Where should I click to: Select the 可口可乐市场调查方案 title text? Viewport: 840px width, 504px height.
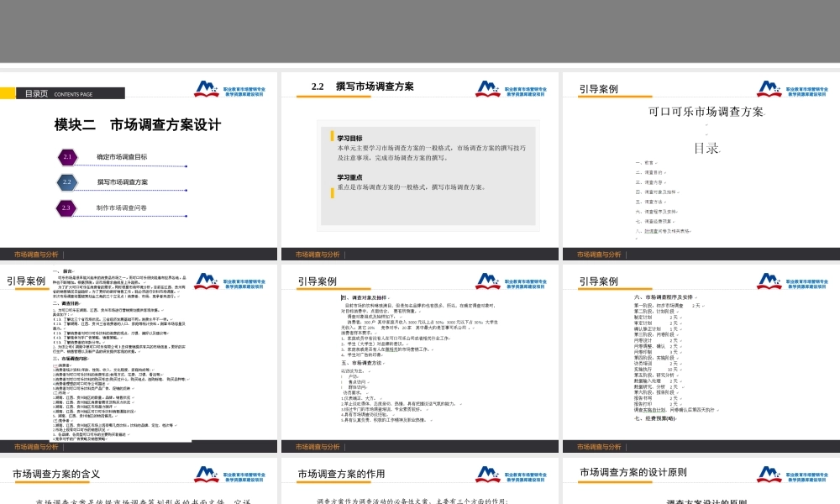[x=706, y=112]
